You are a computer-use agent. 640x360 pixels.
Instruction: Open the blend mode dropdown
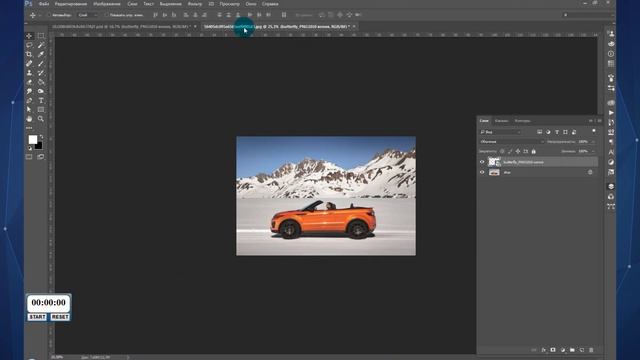pyautogui.click(x=512, y=142)
